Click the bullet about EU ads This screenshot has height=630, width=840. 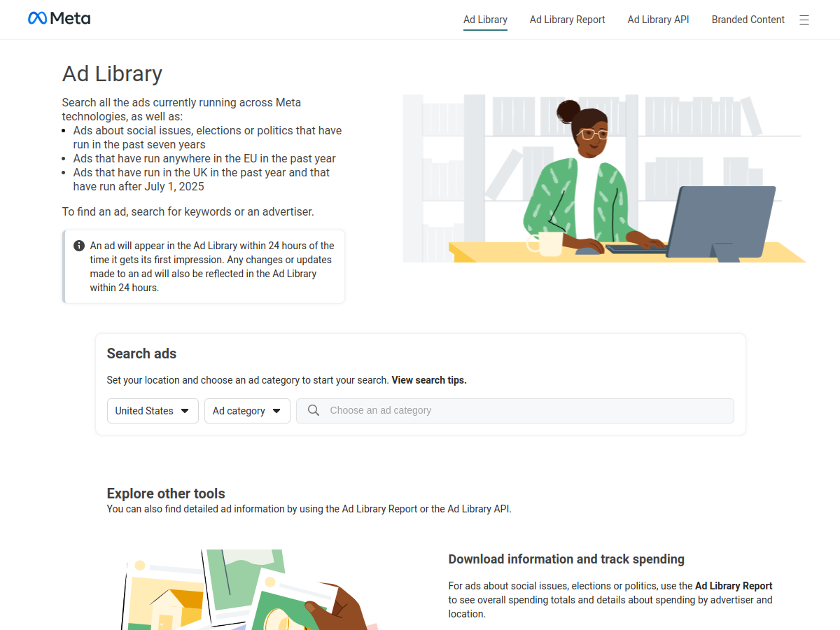(x=204, y=159)
